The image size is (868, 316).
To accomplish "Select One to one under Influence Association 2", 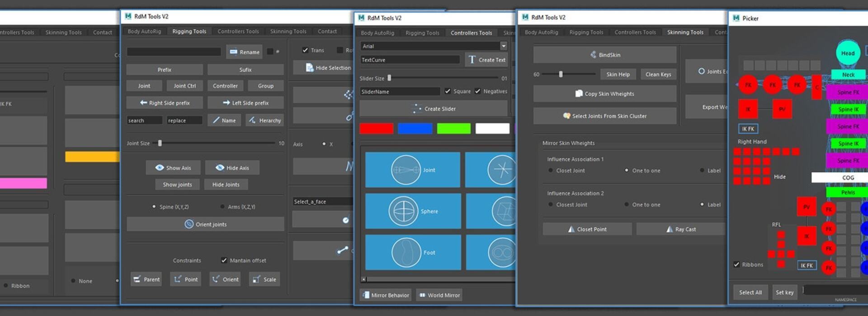I will coord(627,204).
